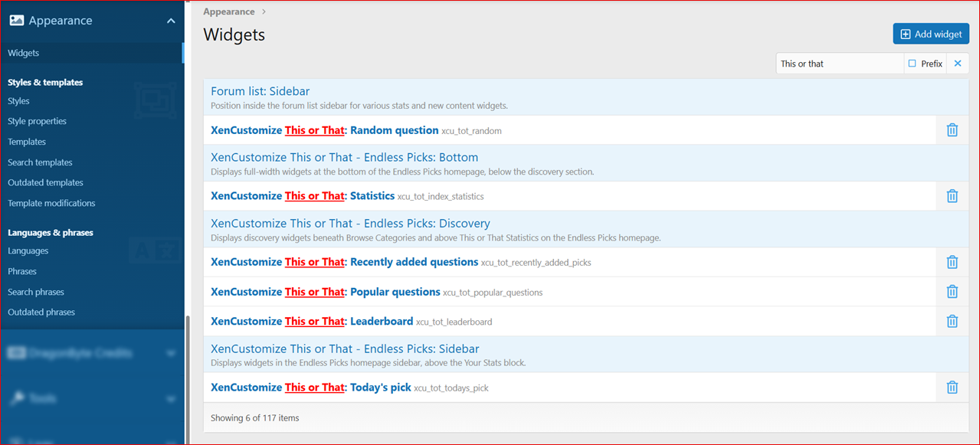Click the Add widget button
This screenshot has height=445, width=980.
point(931,34)
